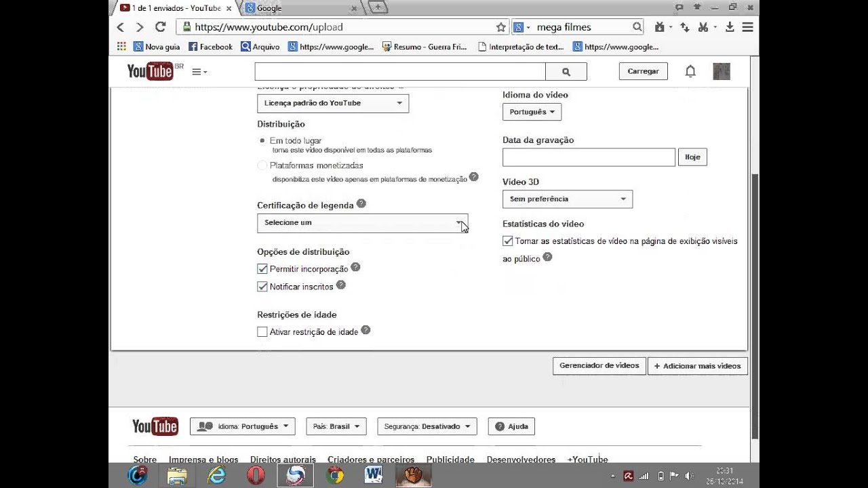Viewport: 868px width, 488px height.
Task: Click the magnifier in the 'mega filmes' search box
Action: tap(637, 27)
